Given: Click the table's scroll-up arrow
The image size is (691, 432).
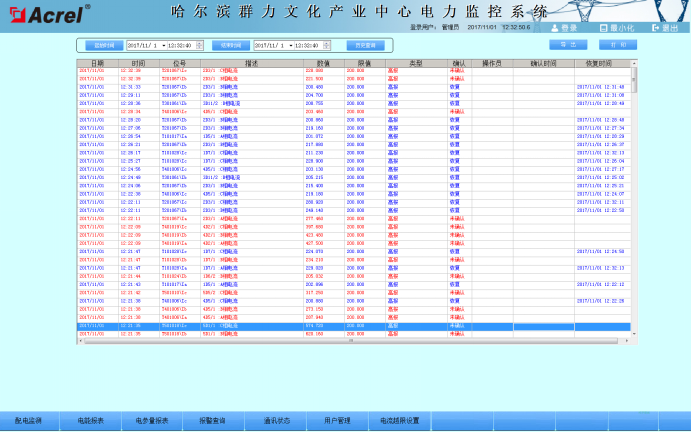Looking at the screenshot, I should (634, 63).
